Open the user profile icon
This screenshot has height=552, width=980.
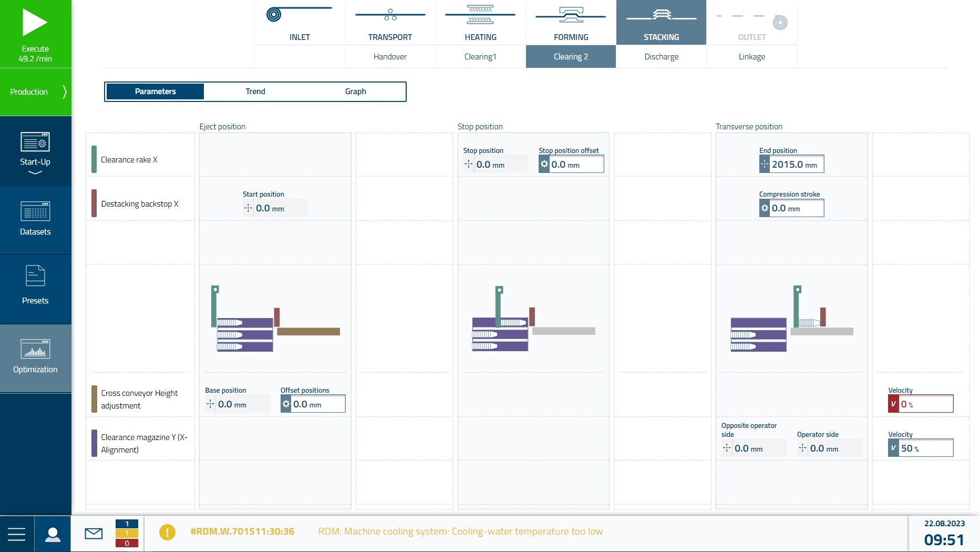(x=53, y=534)
